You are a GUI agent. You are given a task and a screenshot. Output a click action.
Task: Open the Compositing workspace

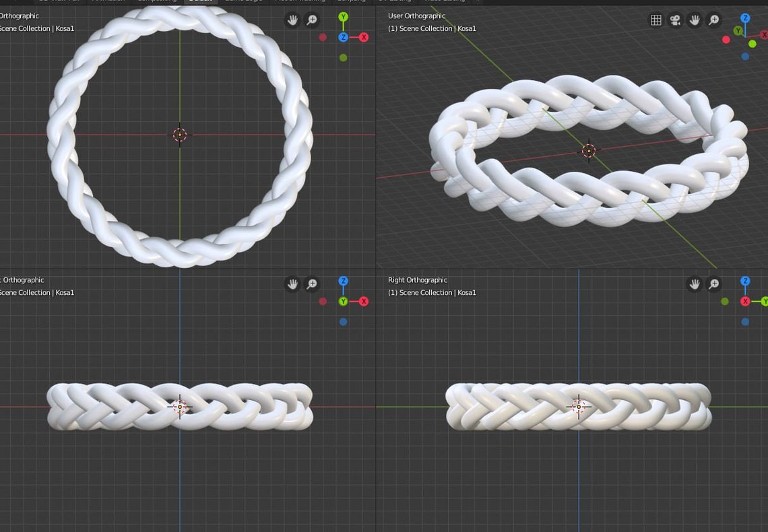[156, 1]
